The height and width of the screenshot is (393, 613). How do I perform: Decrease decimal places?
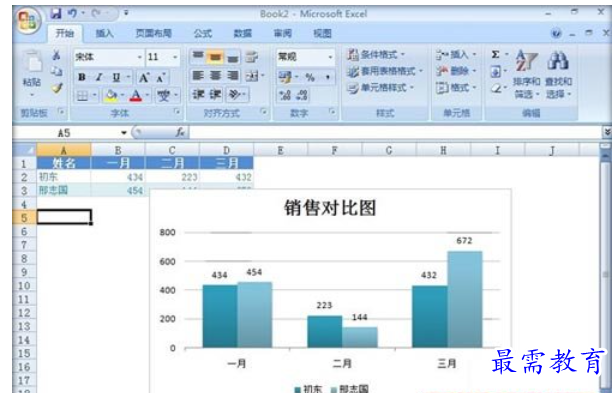302,95
